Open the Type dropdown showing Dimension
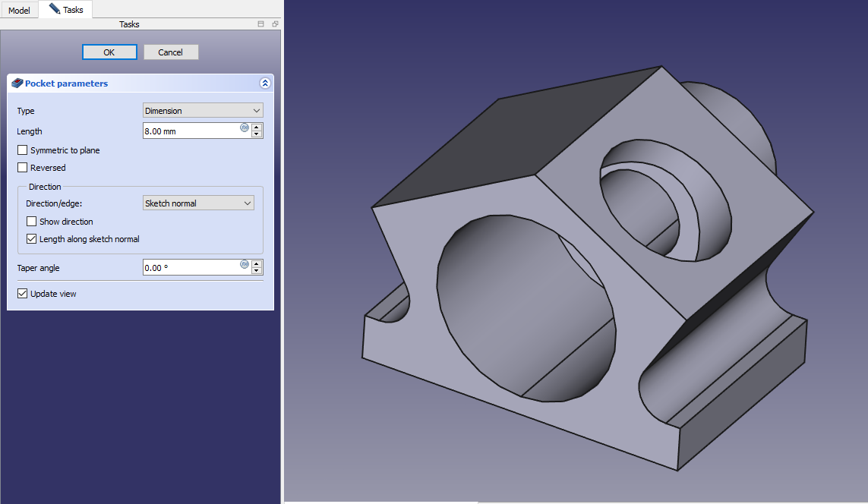This screenshot has height=504, width=868. coord(203,111)
